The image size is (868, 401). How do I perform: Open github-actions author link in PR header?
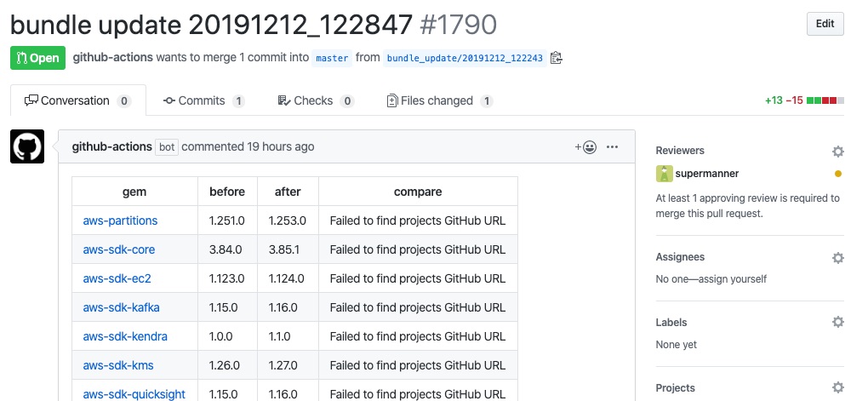tap(113, 58)
